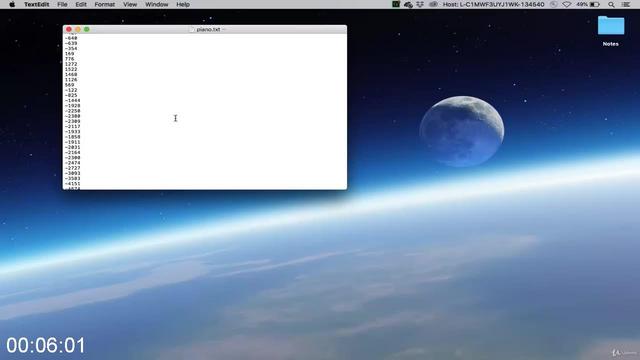Click the line reading 1522
640x360 pixels.
click(71, 69)
